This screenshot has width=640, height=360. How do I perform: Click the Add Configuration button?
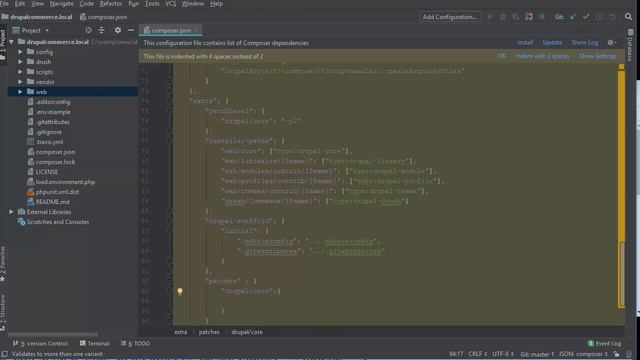click(x=449, y=17)
